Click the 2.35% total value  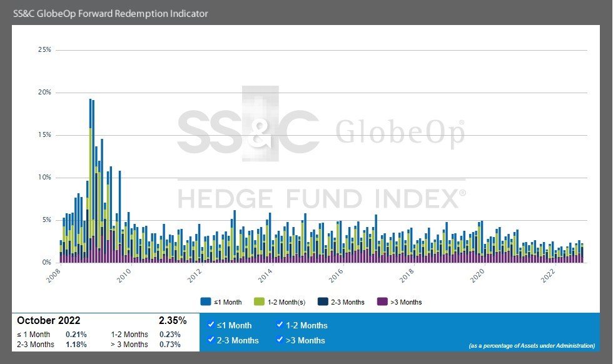pos(173,321)
